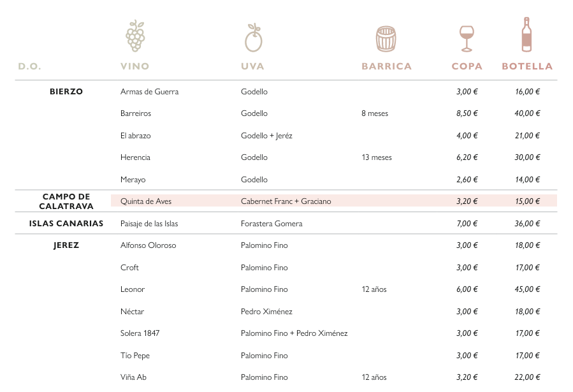Choose the Armas de Guerra wine
Viewport: 573px width, 392px height.
150,92
